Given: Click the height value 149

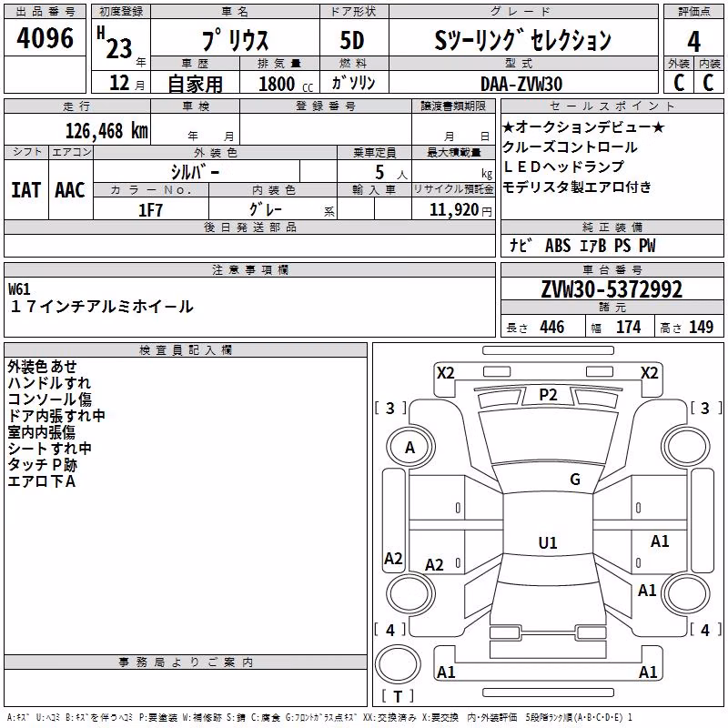Looking at the screenshot, I should click(701, 327).
